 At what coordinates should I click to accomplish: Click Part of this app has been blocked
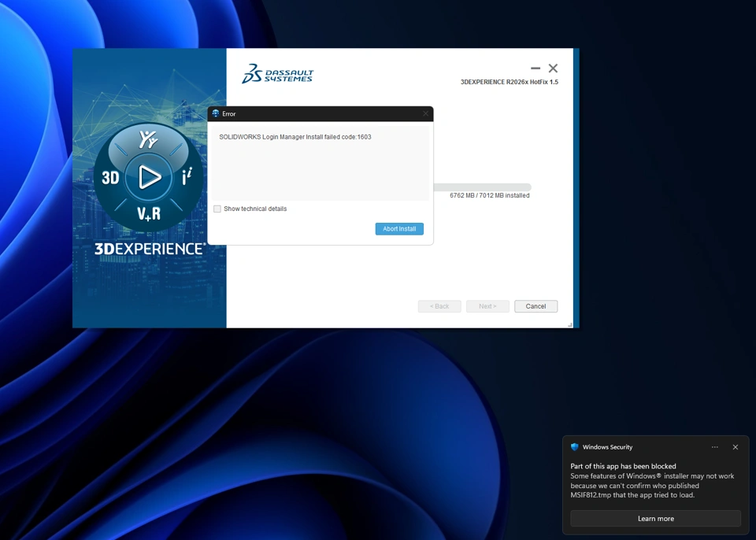623,466
